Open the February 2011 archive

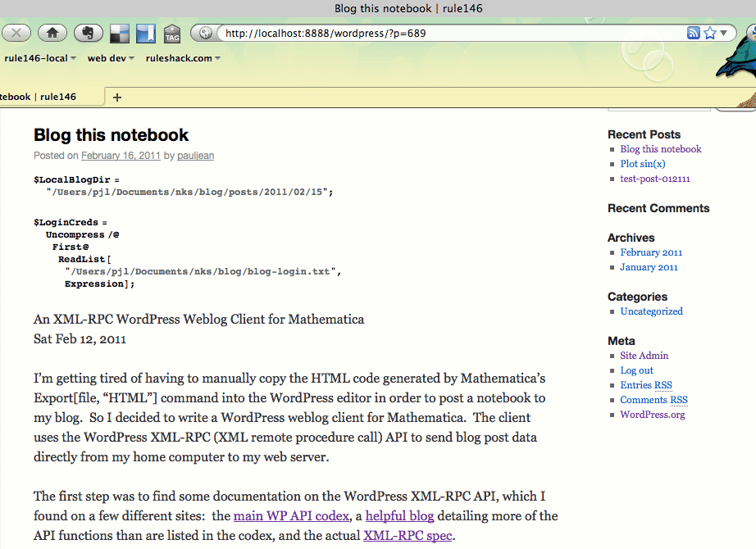point(651,252)
